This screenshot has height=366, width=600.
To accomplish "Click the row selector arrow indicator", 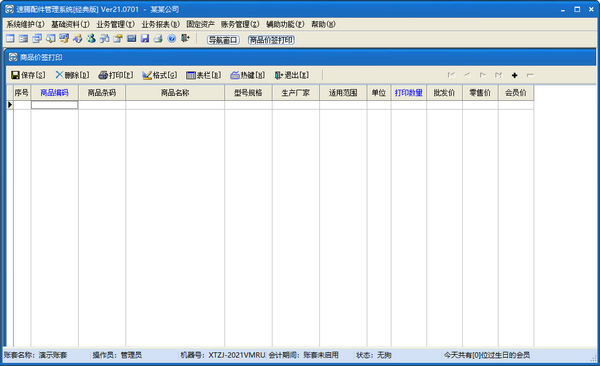I will point(10,105).
